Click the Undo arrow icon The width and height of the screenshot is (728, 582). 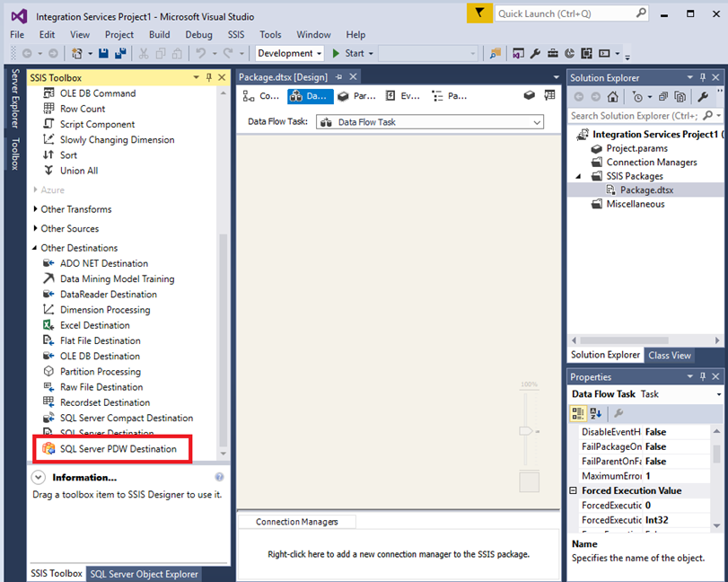coord(200,53)
